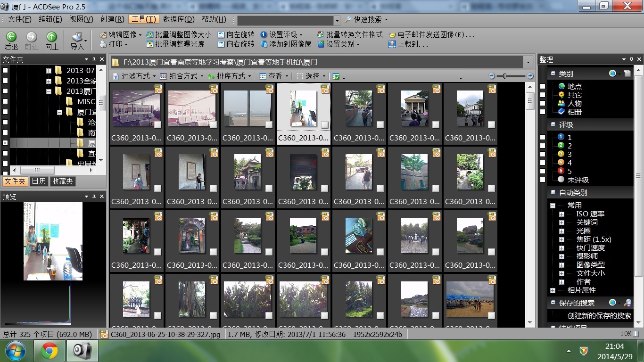Check the 2013全家 folder checkbox
The width and height of the screenshot is (644, 362).
[x=5, y=81]
